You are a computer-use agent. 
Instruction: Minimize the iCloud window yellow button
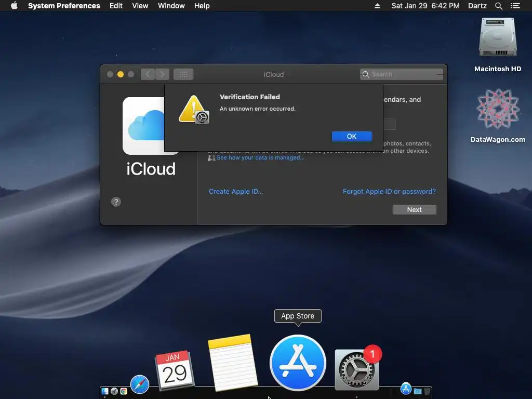pos(121,74)
